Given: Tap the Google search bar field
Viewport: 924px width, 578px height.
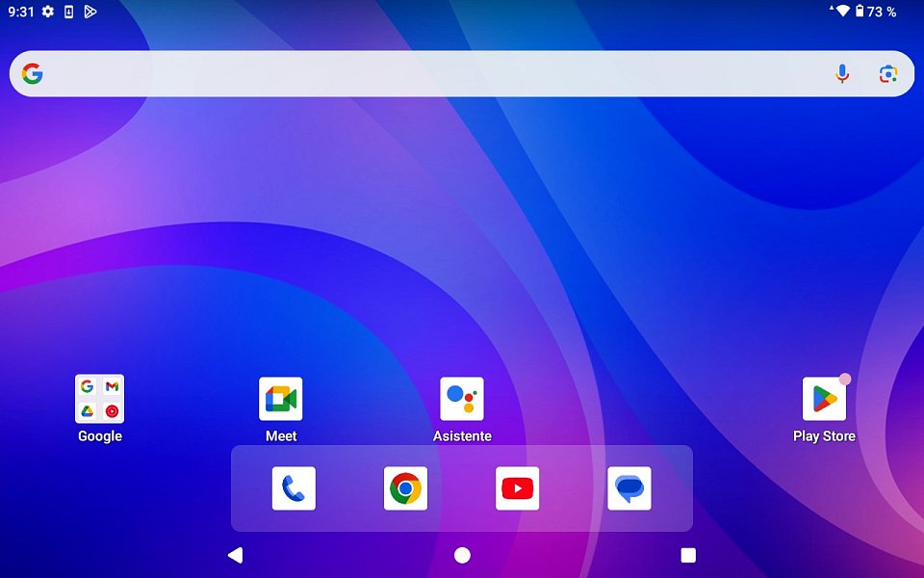Looking at the screenshot, I should pyautogui.click(x=462, y=74).
